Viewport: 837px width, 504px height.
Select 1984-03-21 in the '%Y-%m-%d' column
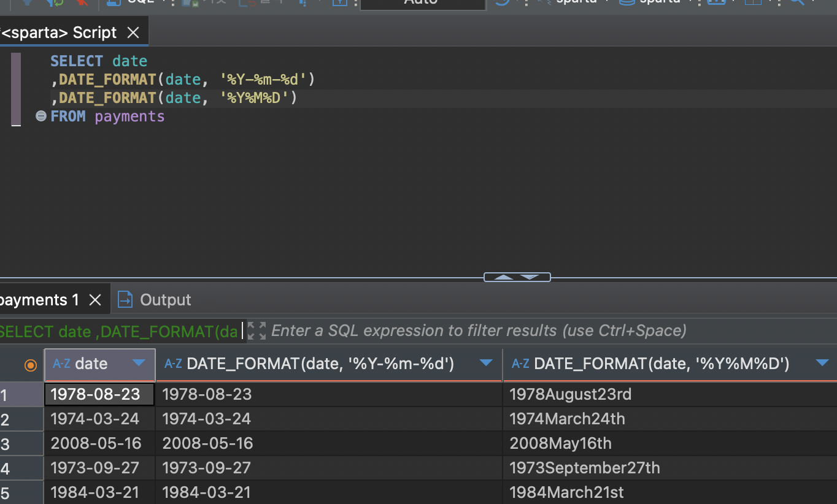(329, 492)
